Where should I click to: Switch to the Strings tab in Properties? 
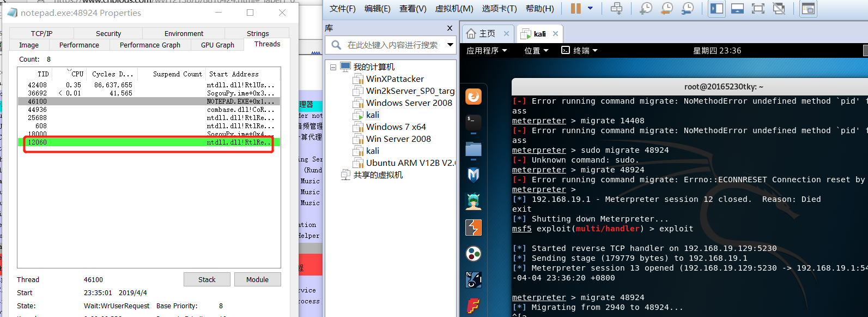[258, 33]
